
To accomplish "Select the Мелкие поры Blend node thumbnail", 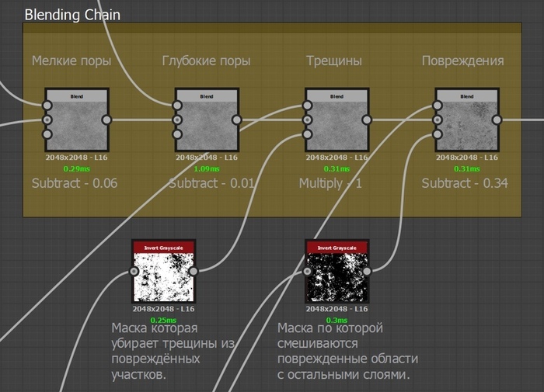I will (x=76, y=126).
